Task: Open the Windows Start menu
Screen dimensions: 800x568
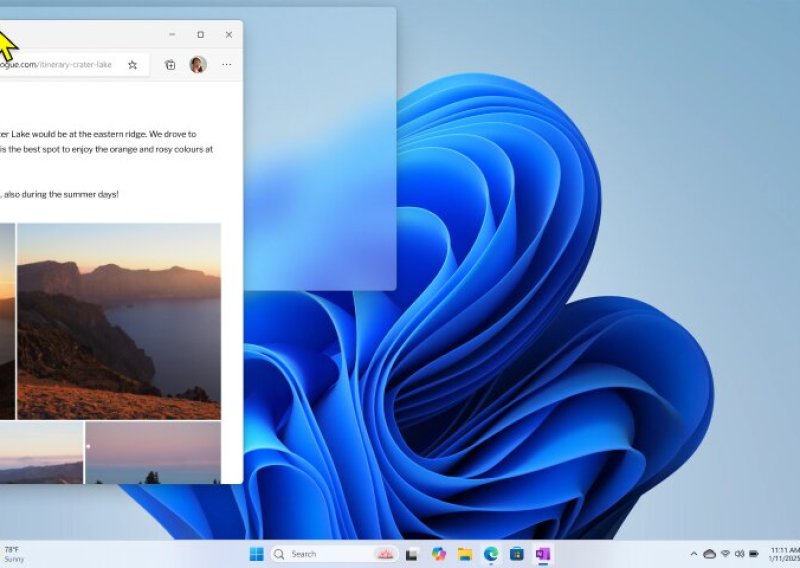Action: coord(257,554)
